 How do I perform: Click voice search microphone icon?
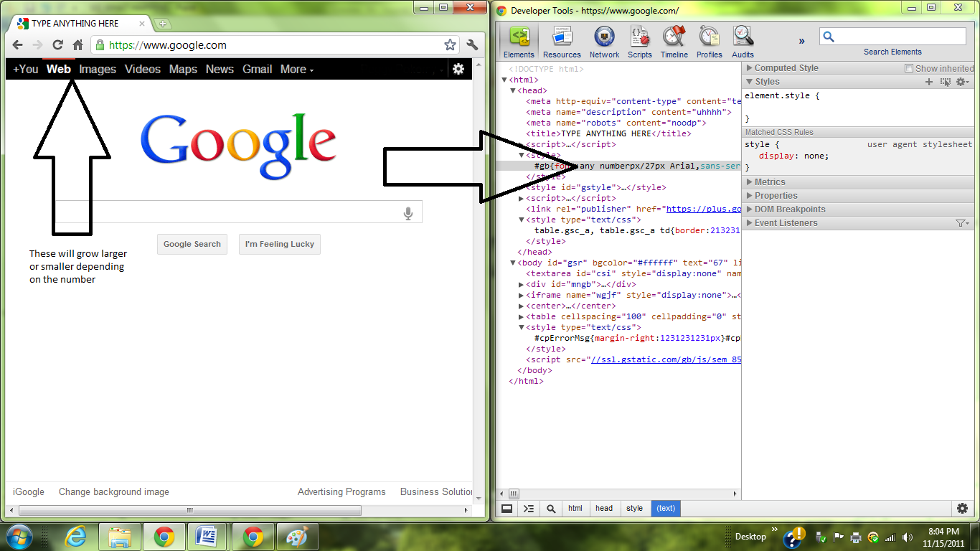point(408,213)
